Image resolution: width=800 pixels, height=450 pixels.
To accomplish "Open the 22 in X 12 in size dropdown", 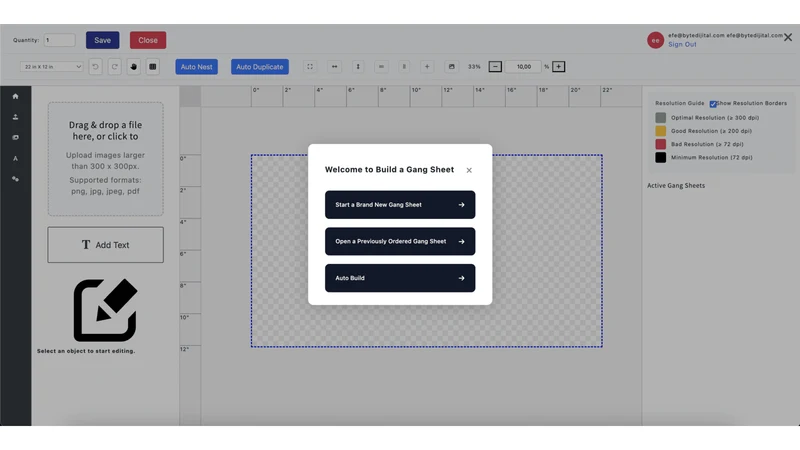I will pyautogui.click(x=52, y=67).
